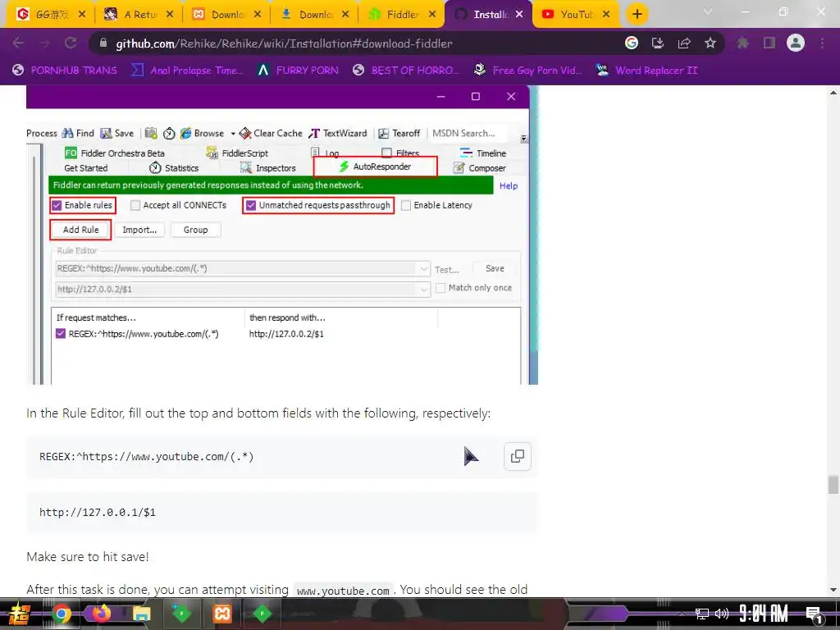Click the 'REGEX:^https://www.youtube.com/(.*)' code text

[x=146, y=456]
